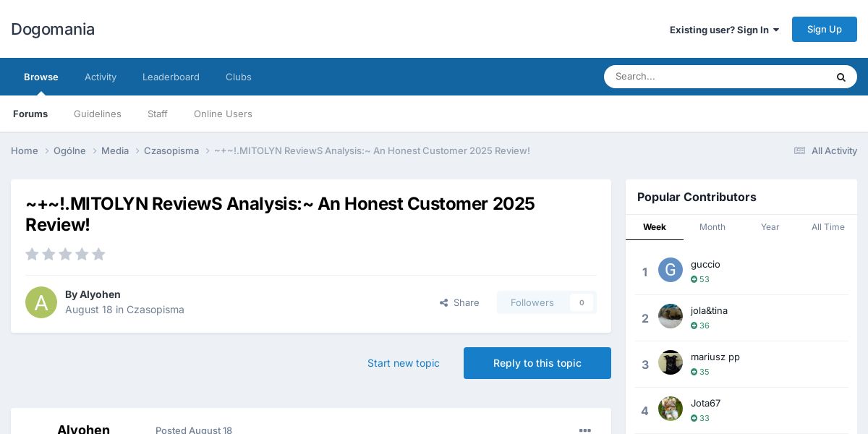Image resolution: width=868 pixels, height=434 pixels.
Task: Click the Share icon beside Share
Action: tap(443, 303)
